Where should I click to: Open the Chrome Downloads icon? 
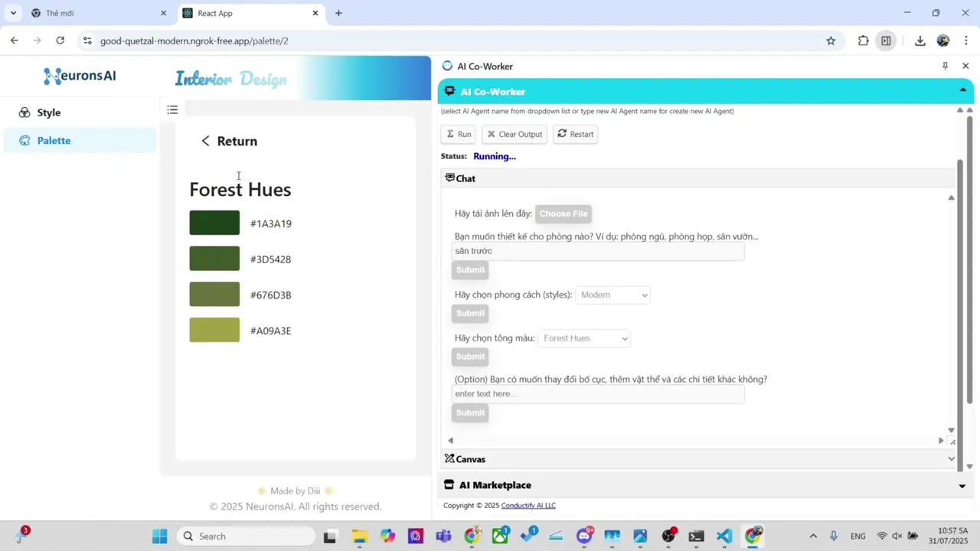[x=920, y=41]
